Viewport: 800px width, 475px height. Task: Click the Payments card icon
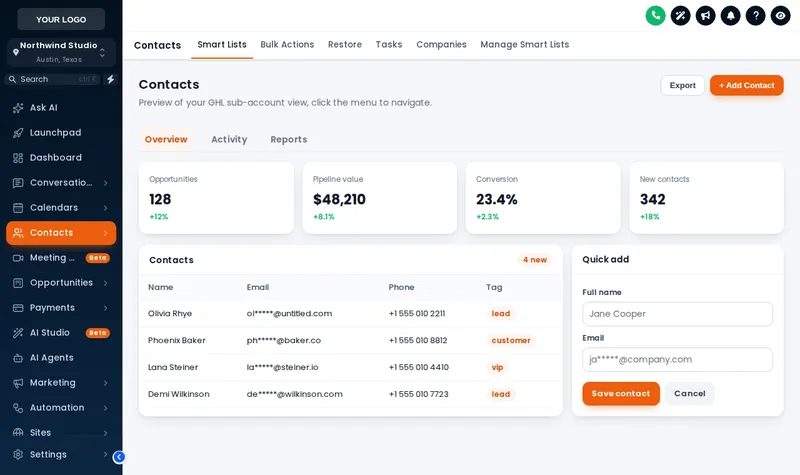pos(18,308)
